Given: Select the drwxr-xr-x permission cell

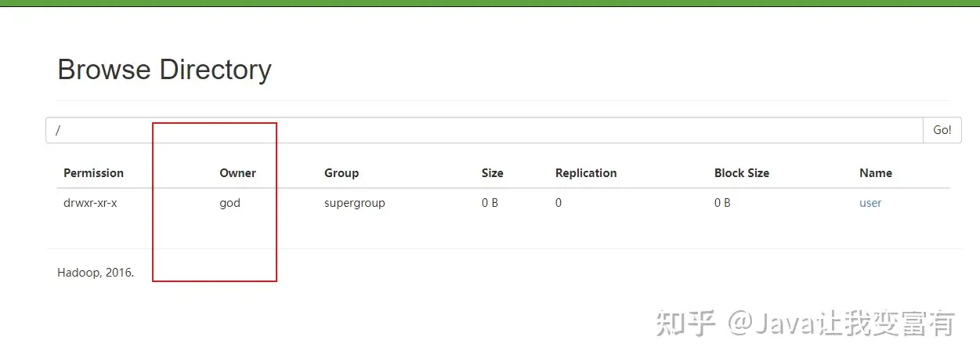Looking at the screenshot, I should pyautogui.click(x=90, y=203).
